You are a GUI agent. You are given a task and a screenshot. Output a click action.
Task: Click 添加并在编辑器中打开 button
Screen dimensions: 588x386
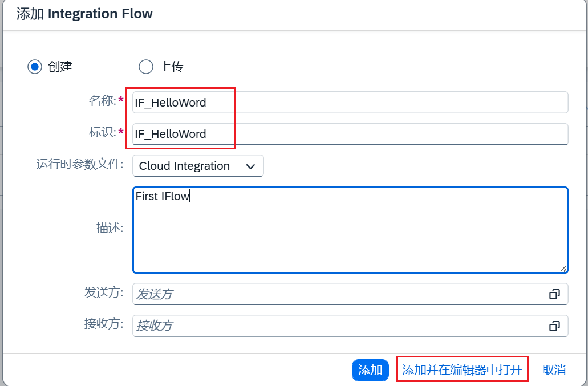coord(462,370)
